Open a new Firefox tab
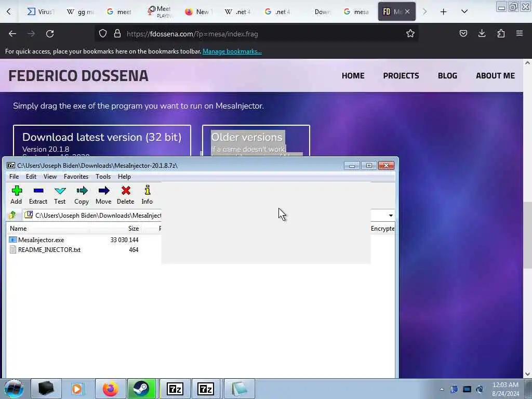The image size is (532, 399). point(444,12)
